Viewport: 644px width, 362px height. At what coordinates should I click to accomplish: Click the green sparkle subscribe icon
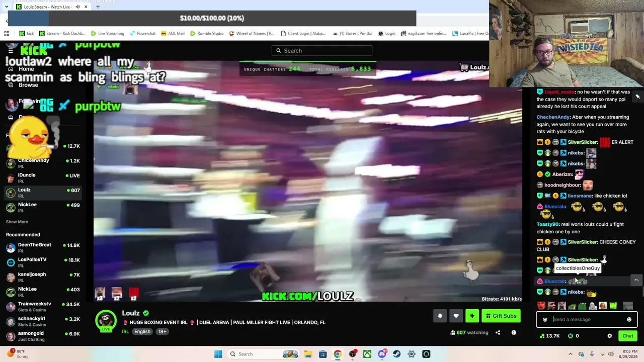[x=472, y=316]
